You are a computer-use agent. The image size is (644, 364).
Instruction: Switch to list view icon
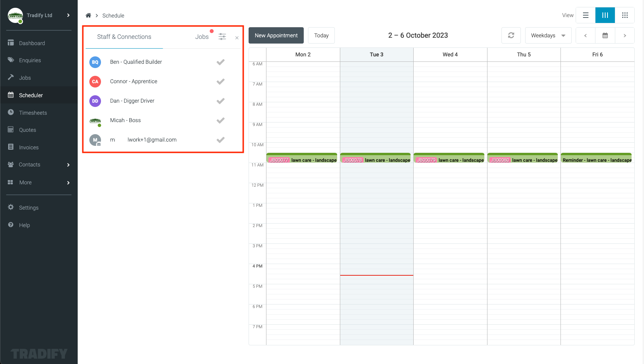(x=585, y=15)
